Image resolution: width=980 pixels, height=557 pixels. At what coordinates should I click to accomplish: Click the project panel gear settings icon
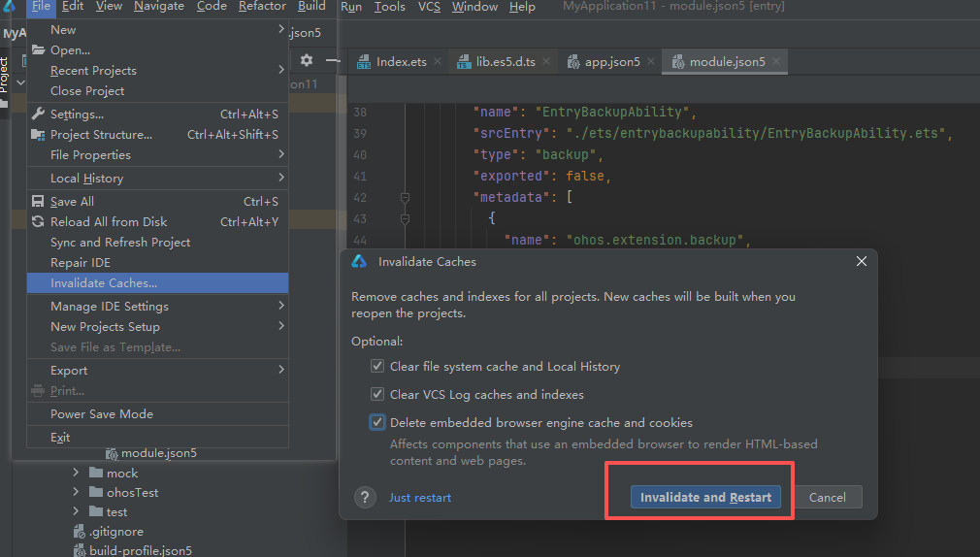pyautogui.click(x=307, y=60)
